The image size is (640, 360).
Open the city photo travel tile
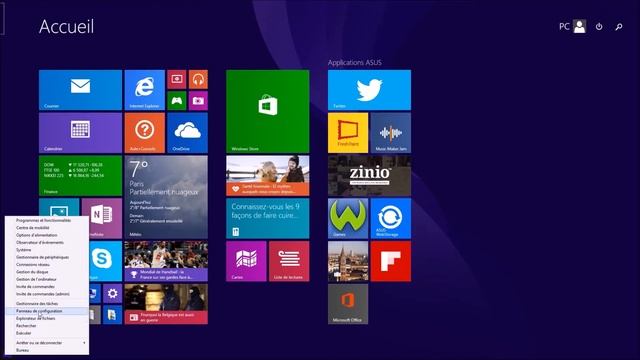348,261
